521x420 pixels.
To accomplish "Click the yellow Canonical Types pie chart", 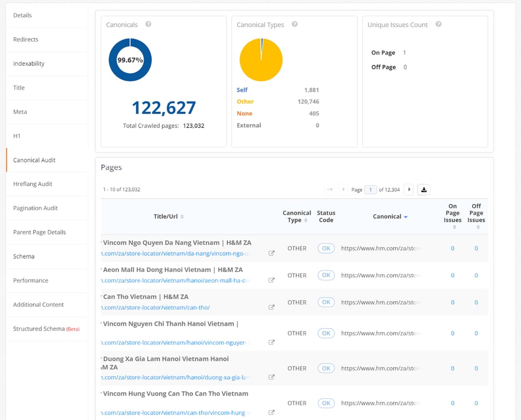I will (x=260, y=60).
